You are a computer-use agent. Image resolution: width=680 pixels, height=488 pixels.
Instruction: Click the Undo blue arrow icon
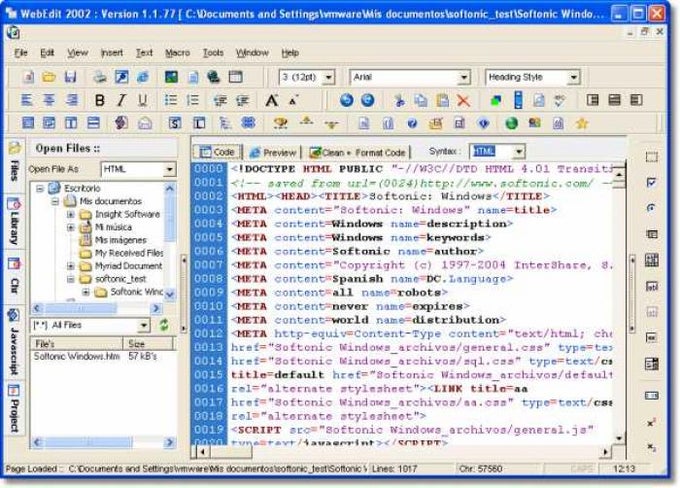tap(346, 100)
